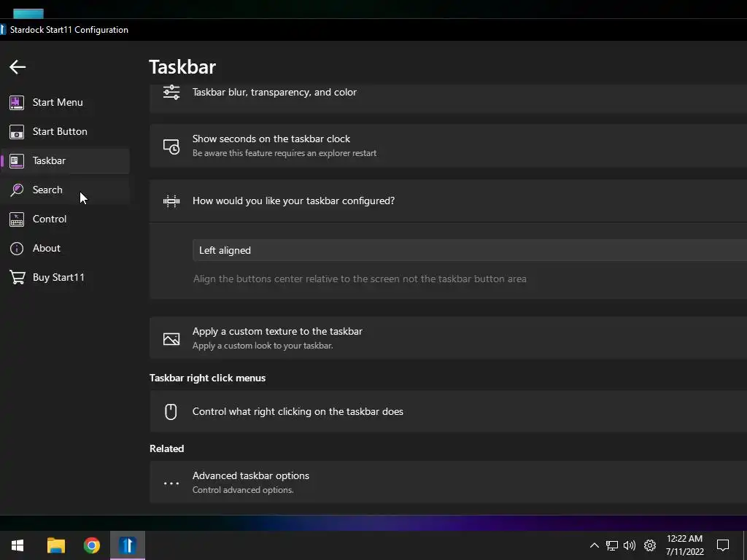747x560 pixels.
Task: Open the Control section
Action: (x=65, y=219)
